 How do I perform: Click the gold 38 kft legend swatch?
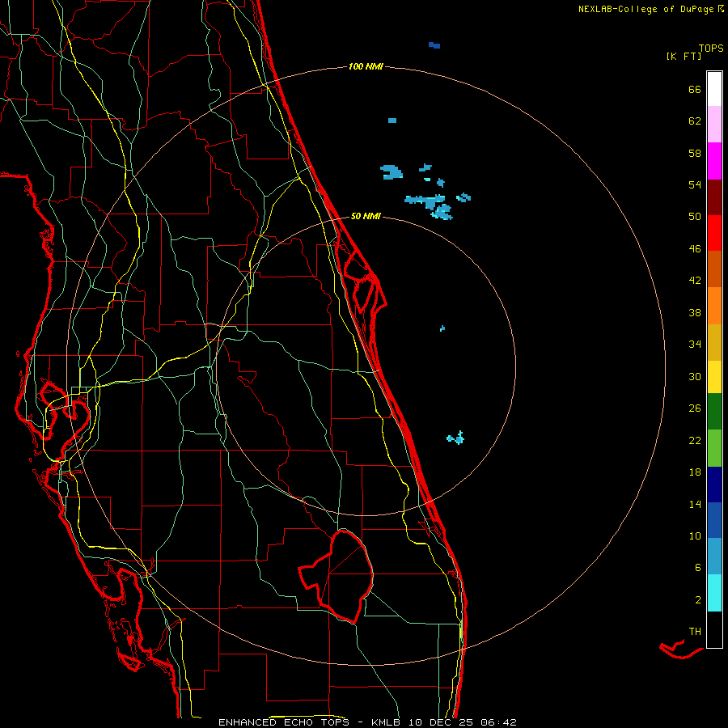(x=714, y=342)
